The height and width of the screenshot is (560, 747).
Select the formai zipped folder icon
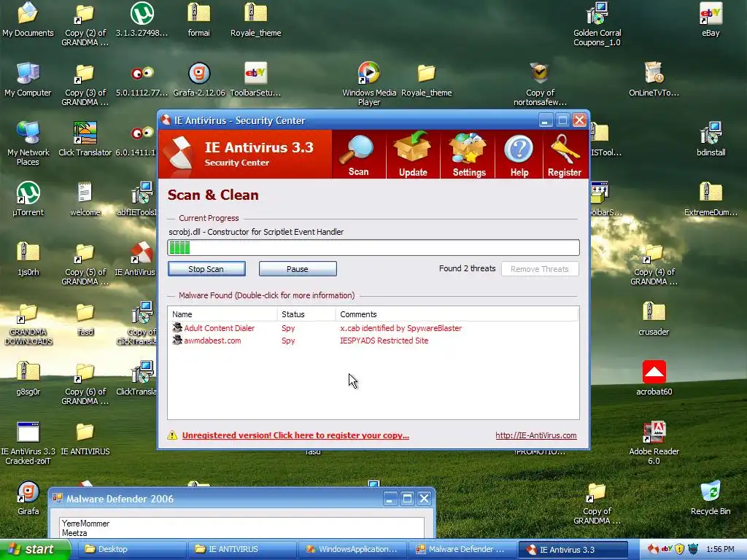point(198,20)
